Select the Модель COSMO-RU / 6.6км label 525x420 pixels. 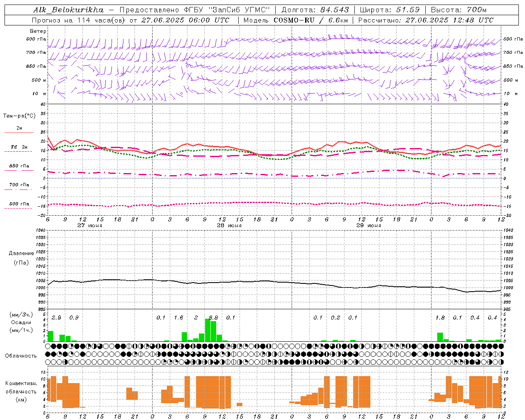point(295,20)
